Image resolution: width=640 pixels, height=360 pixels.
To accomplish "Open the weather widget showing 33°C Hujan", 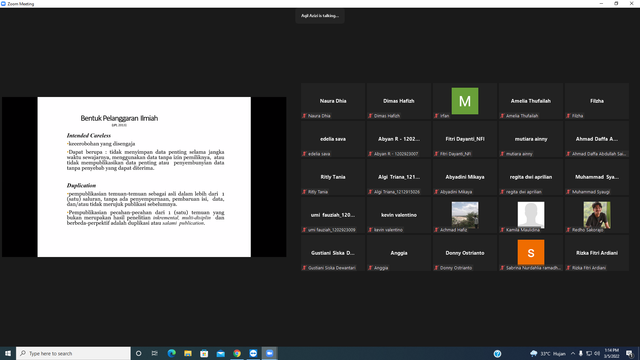I will [x=548, y=354].
